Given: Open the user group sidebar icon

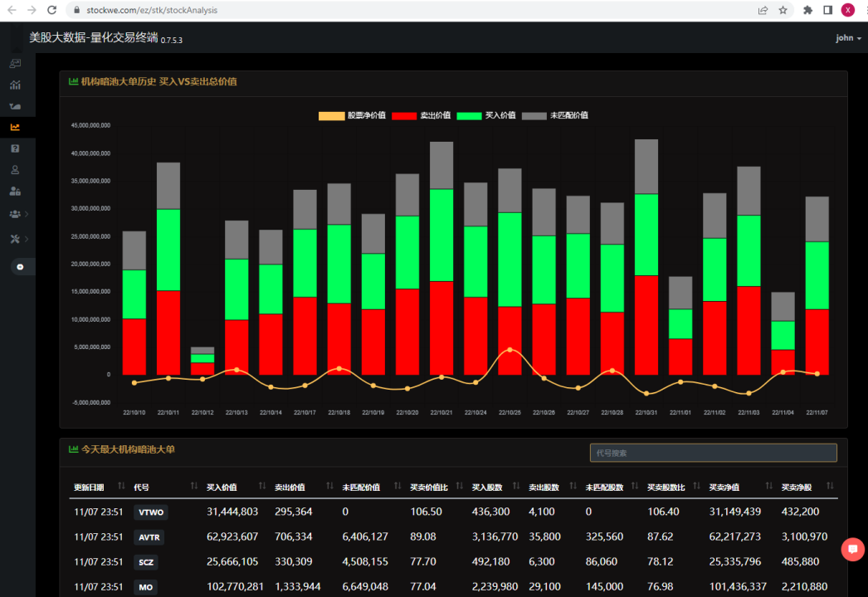Looking at the screenshot, I should pyautogui.click(x=15, y=214).
